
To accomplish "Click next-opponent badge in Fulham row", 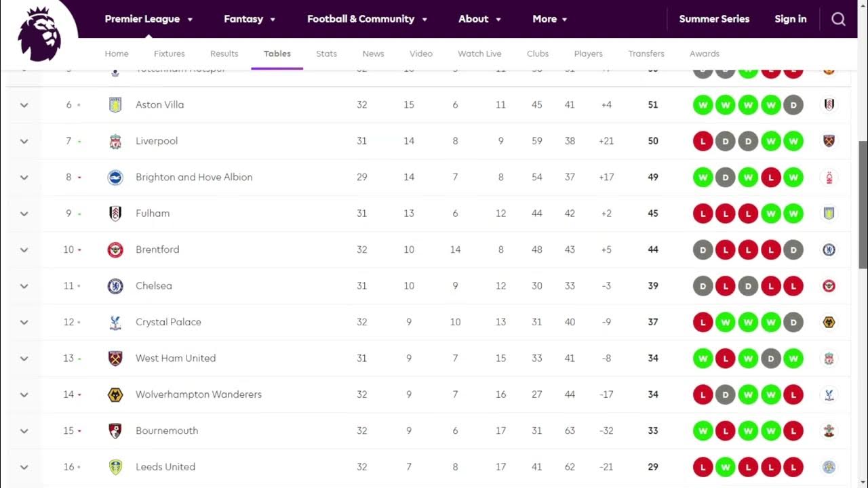I will click(829, 213).
